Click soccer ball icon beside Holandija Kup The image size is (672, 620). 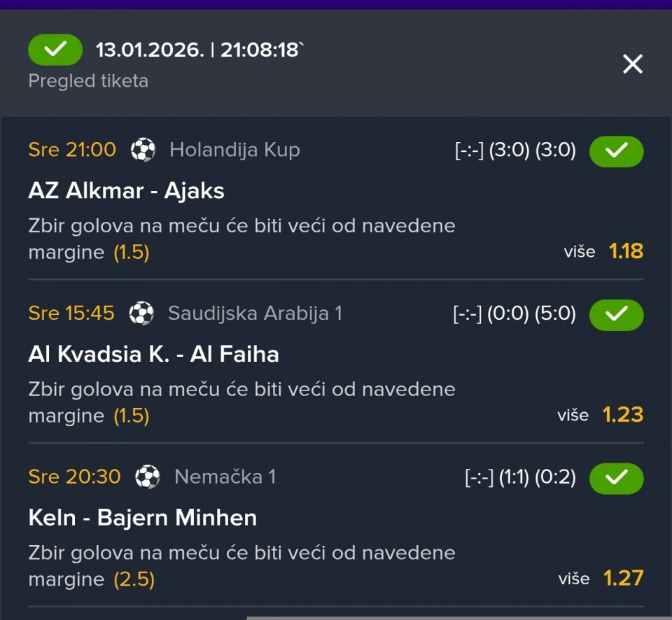[143, 150]
